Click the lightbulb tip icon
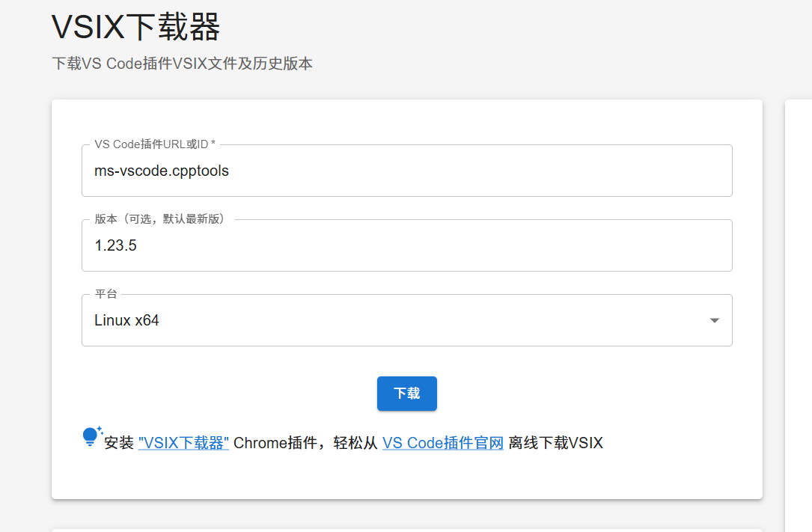The width and height of the screenshot is (812, 532). (92, 436)
